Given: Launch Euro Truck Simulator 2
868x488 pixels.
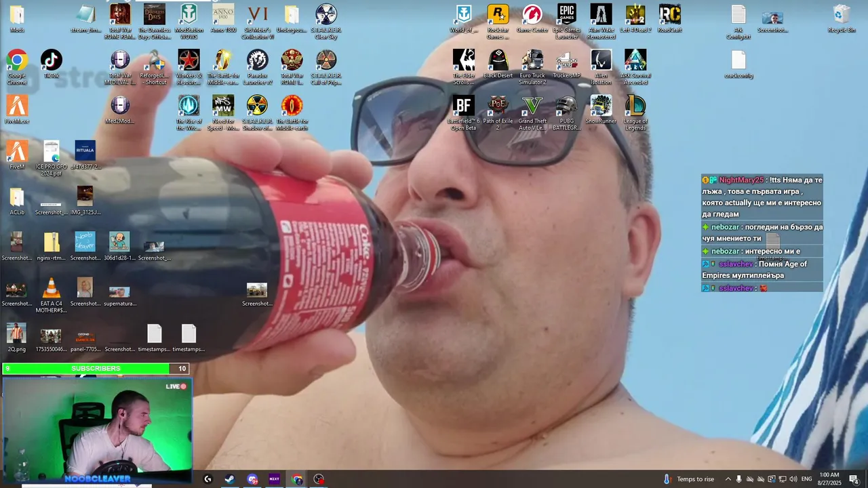Looking at the screenshot, I should [532, 67].
